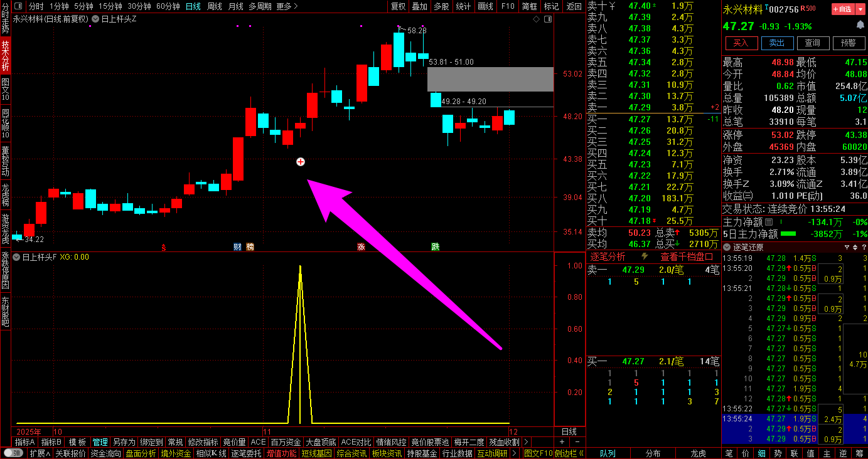Viewport: 868px width, 459px height.
Task: Toggle the 弹 switch in the bottom bar
Action: (13, 453)
